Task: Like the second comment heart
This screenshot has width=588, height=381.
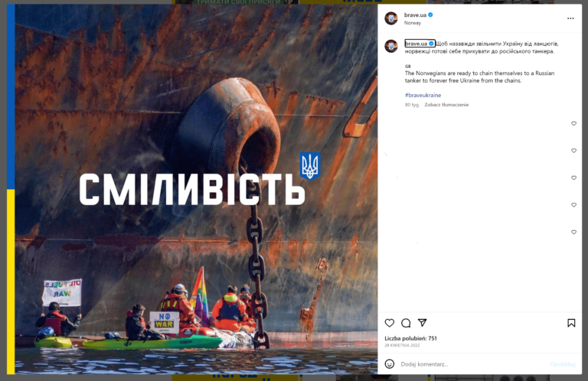Action: tap(573, 151)
